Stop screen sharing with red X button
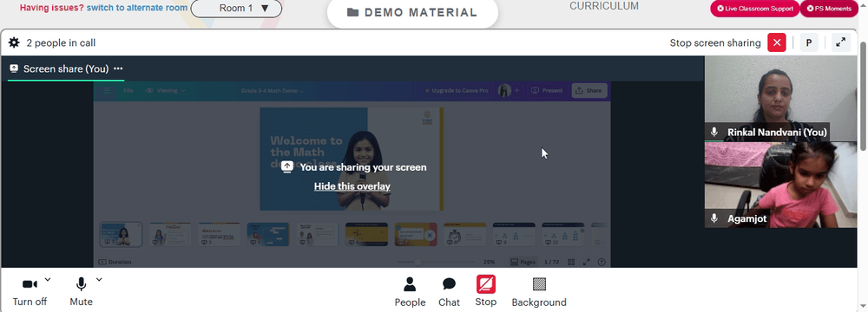The height and width of the screenshot is (312, 868). tap(777, 42)
